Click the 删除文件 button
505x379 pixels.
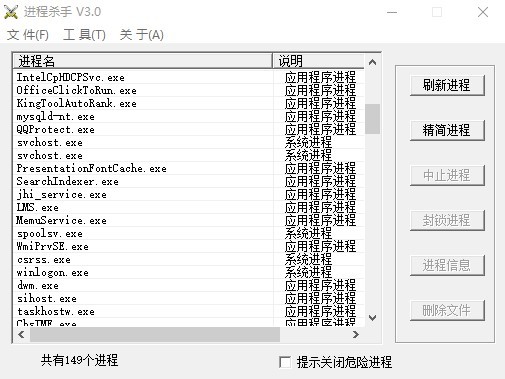pos(447,310)
